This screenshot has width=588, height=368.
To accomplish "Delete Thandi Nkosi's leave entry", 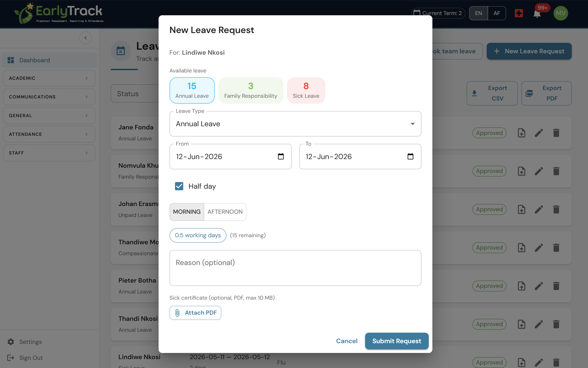I will [556, 324].
